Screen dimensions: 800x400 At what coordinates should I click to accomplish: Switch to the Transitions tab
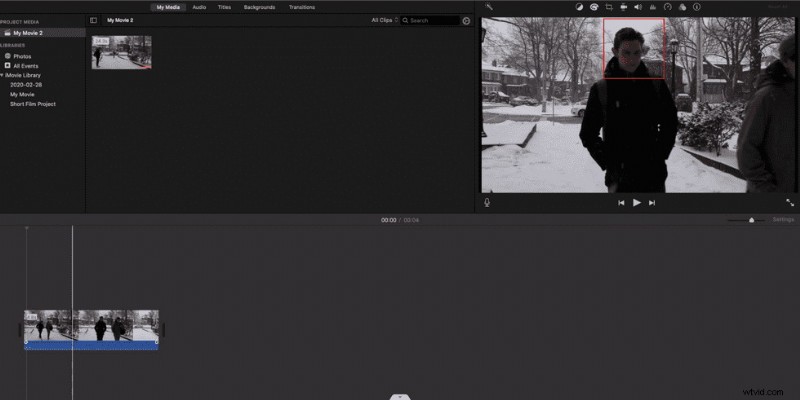[x=302, y=7]
